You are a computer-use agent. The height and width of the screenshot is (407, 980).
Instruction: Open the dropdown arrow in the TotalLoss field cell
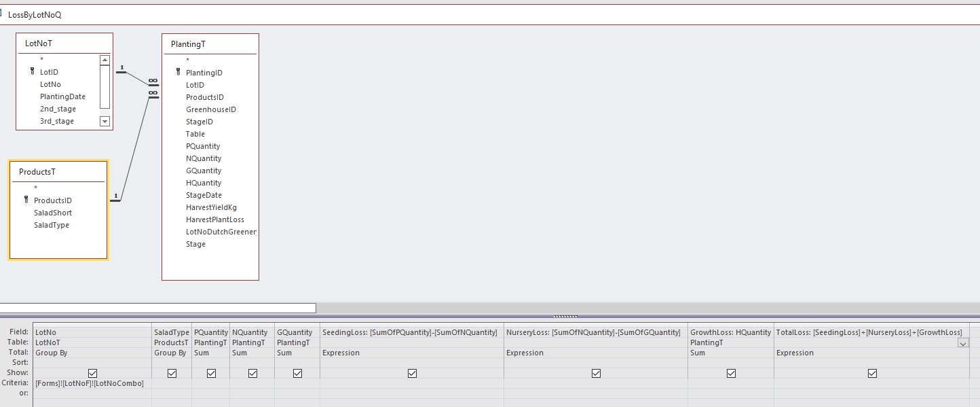click(963, 343)
